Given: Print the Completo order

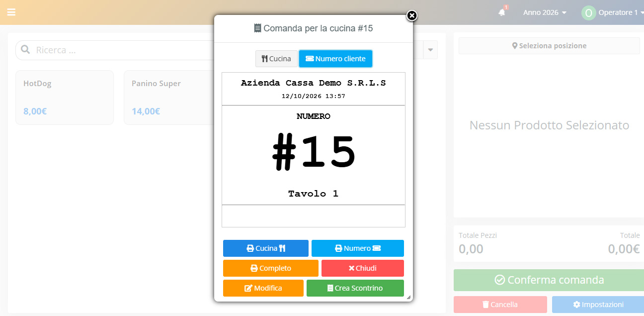Looking at the screenshot, I should (x=271, y=268).
